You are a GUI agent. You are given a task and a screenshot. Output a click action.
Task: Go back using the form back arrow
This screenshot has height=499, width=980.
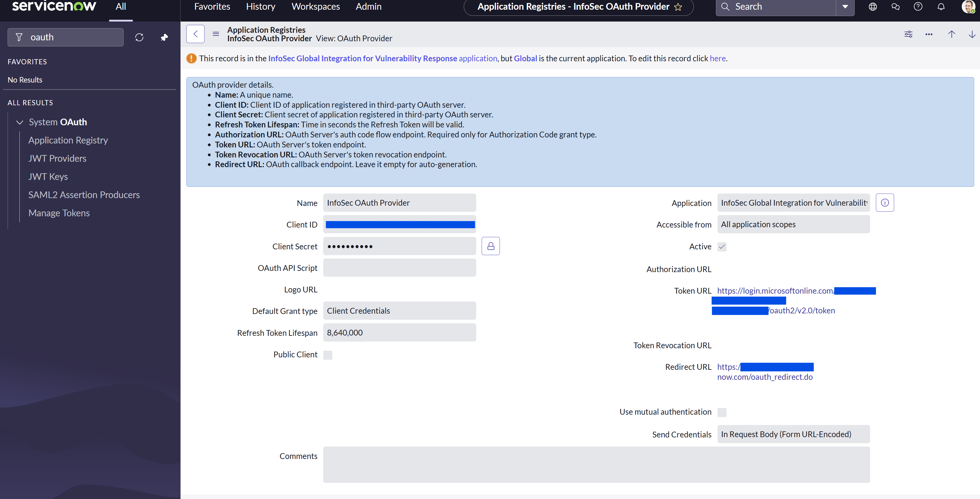[195, 34]
